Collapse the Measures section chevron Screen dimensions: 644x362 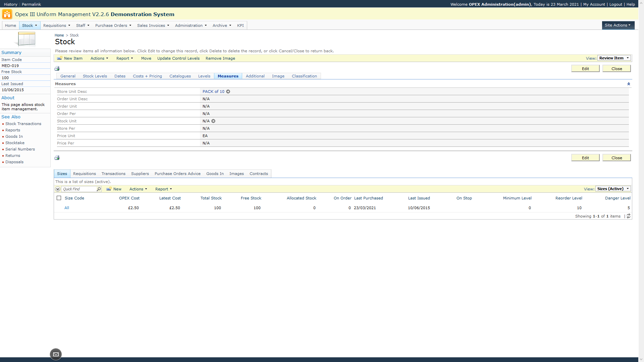629,84
